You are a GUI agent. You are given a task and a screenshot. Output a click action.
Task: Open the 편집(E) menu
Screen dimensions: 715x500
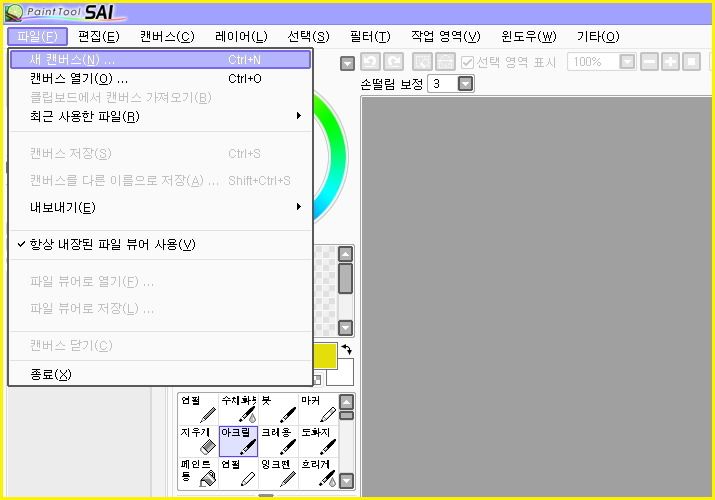click(98, 36)
